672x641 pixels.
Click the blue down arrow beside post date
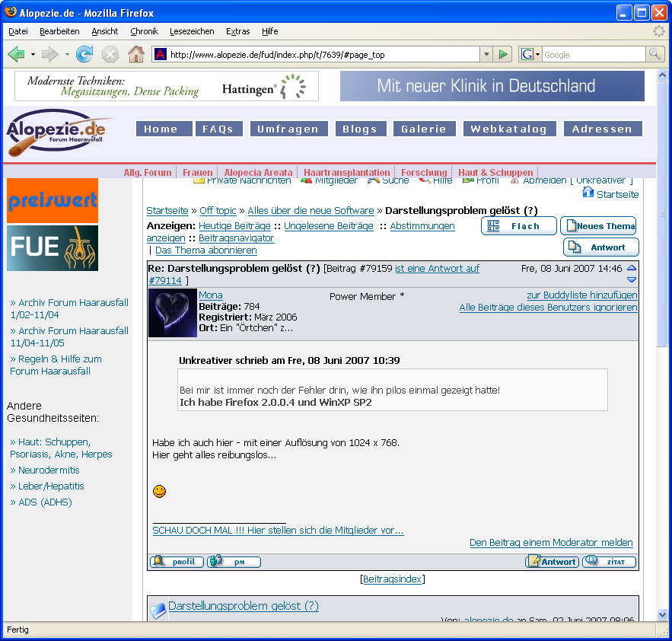632,279
